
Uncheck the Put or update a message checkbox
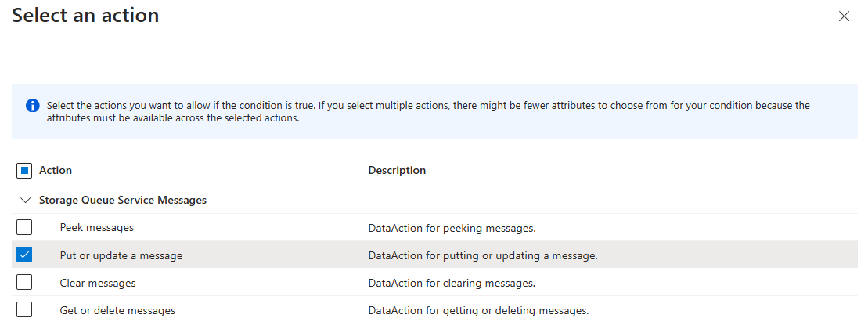click(x=24, y=255)
